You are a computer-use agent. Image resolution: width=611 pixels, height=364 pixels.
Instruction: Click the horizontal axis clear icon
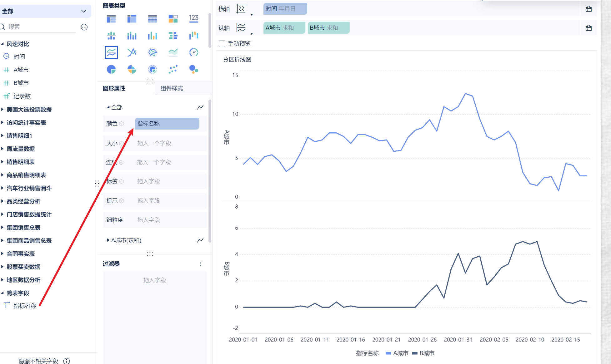588,9
